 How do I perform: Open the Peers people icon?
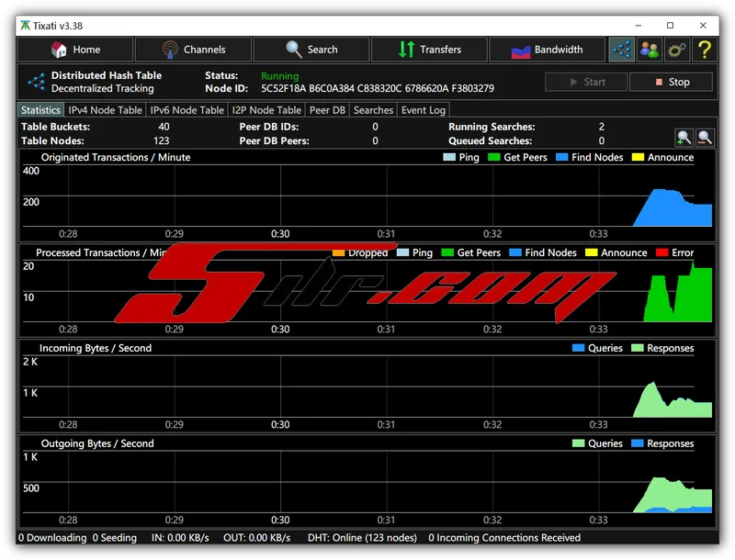click(x=650, y=50)
